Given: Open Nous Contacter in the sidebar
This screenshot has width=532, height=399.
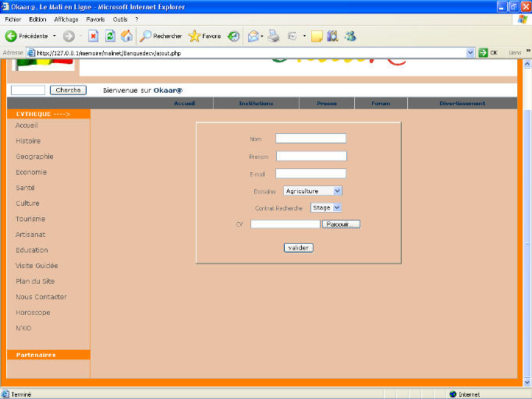Looking at the screenshot, I should pyautogui.click(x=41, y=297).
